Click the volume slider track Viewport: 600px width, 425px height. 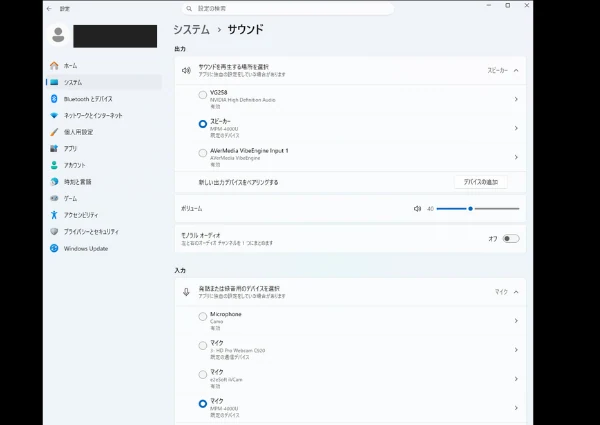click(x=478, y=208)
